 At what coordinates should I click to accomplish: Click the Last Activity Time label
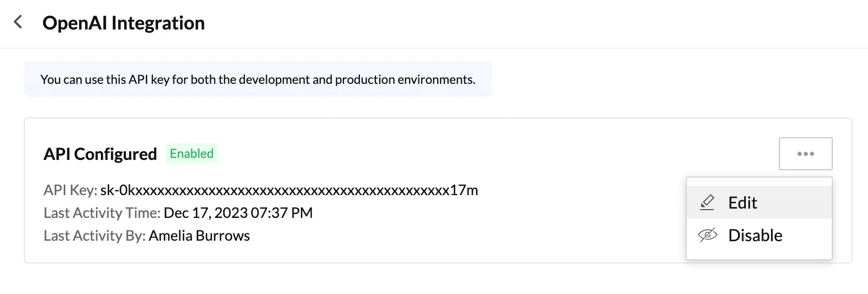[x=102, y=213]
